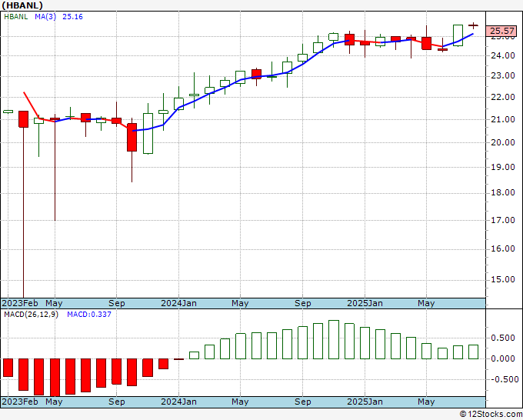Click 2025Jan on the MACD time axis
This screenshot has height=420, width=523.
(x=365, y=402)
